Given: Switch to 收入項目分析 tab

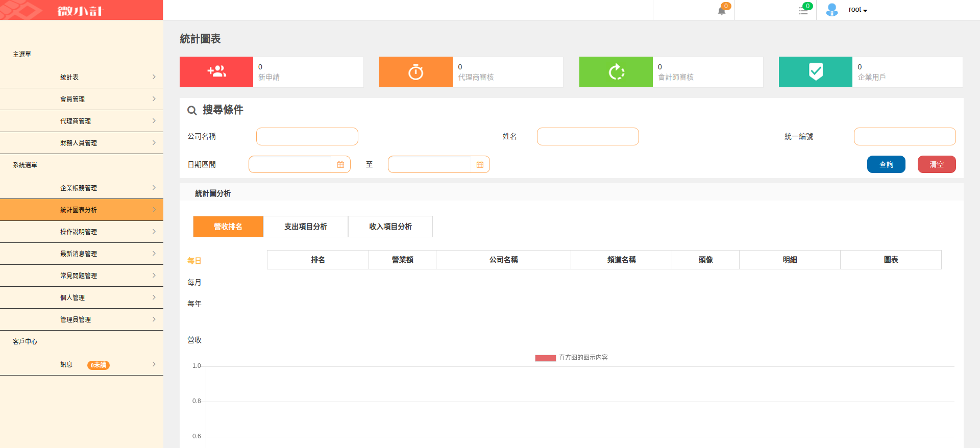Looking at the screenshot, I should (x=390, y=227).
